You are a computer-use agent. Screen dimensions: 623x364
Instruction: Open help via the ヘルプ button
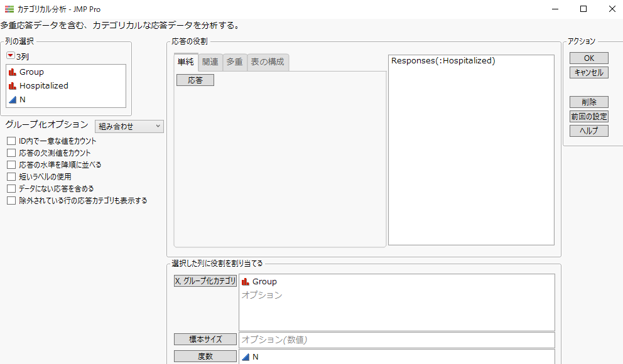coord(588,131)
